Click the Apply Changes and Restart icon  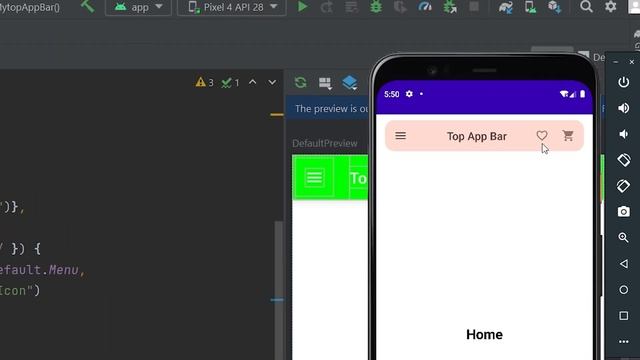pos(327,7)
